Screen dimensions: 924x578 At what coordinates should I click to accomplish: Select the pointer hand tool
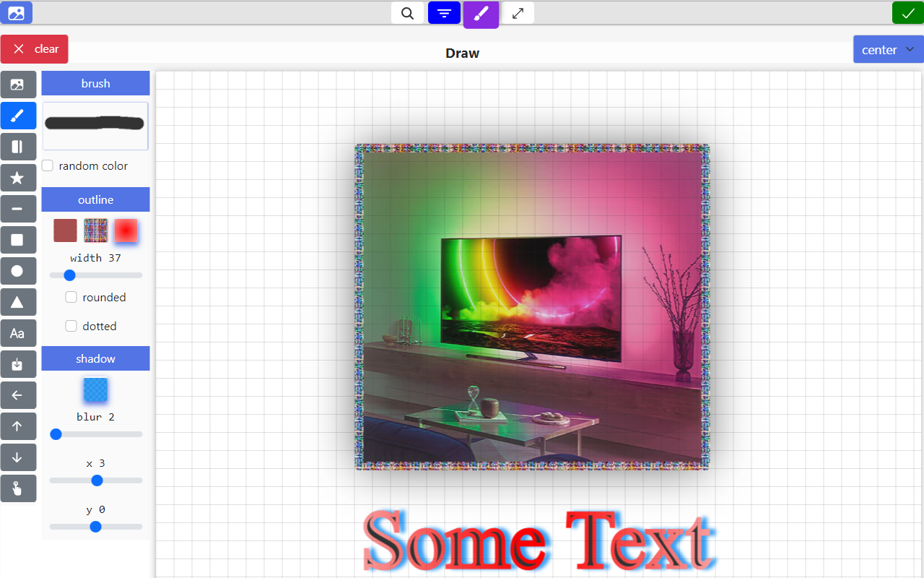[x=18, y=488]
